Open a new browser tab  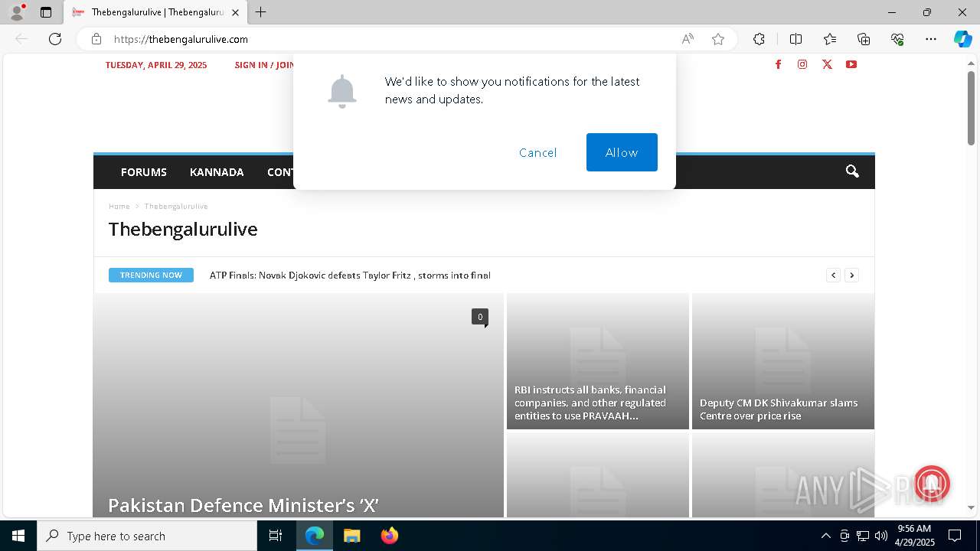click(x=261, y=12)
